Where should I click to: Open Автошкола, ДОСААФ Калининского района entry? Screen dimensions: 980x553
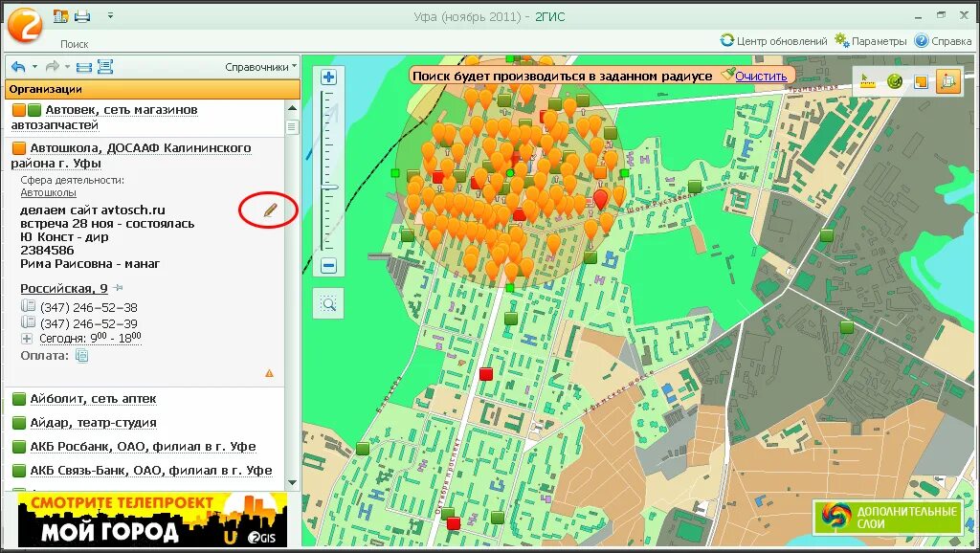click(131, 156)
